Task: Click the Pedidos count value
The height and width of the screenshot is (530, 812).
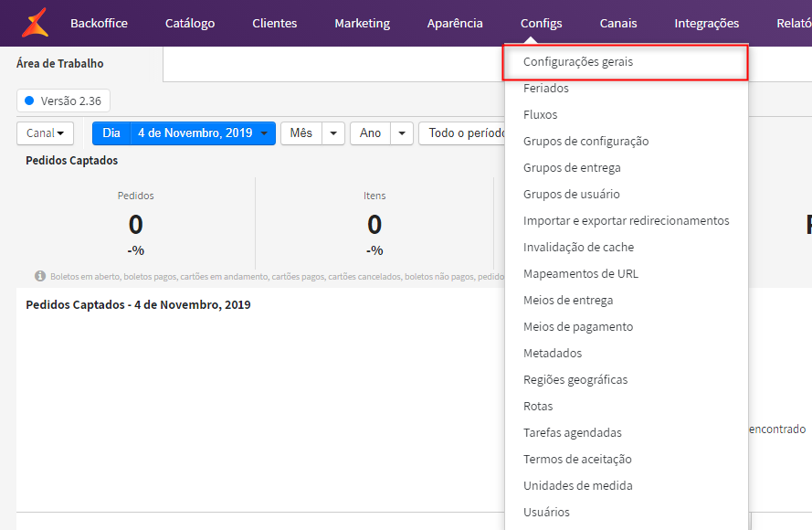Action: 136,224
